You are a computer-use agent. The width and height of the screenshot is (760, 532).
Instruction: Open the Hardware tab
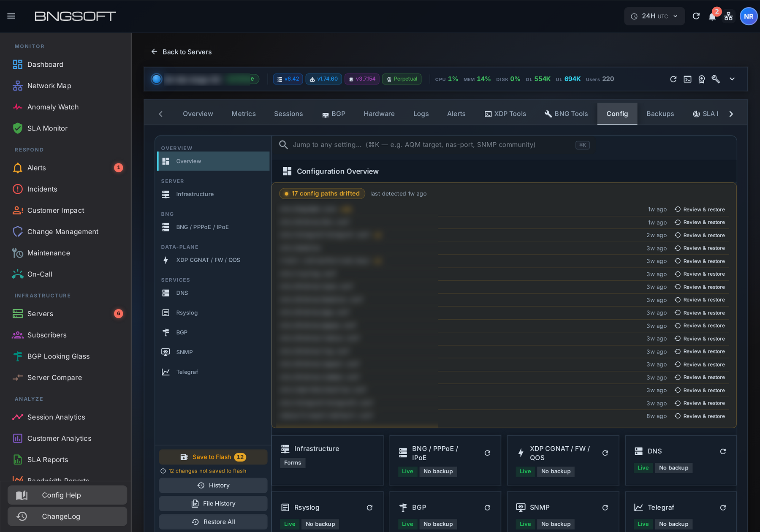[379, 114]
